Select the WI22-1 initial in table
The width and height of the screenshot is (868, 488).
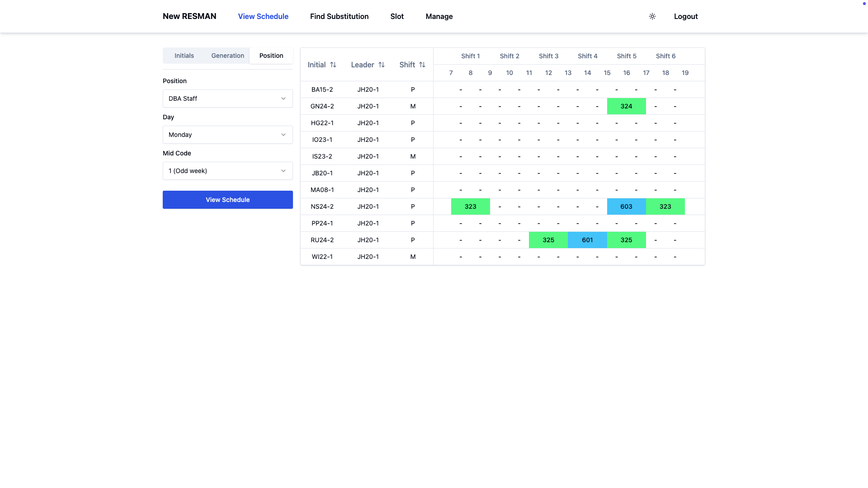[322, 257]
